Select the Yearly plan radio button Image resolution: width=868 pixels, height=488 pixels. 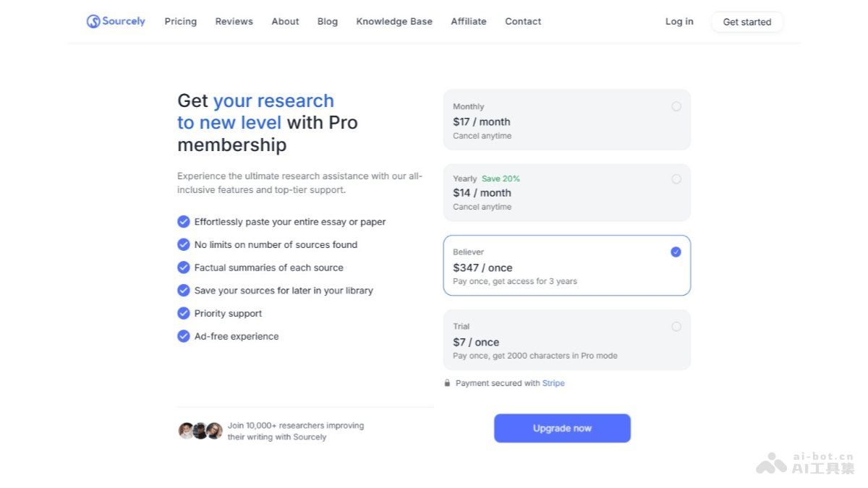676,179
